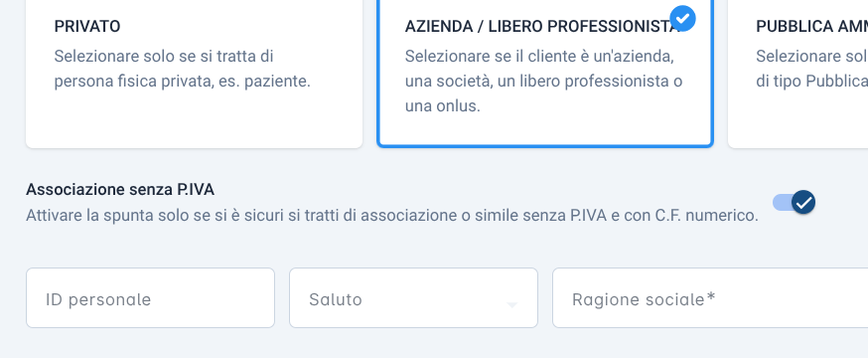The width and height of the screenshot is (868, 358).
Task: Open the Saluto dropdown
Action: [413, 298]
